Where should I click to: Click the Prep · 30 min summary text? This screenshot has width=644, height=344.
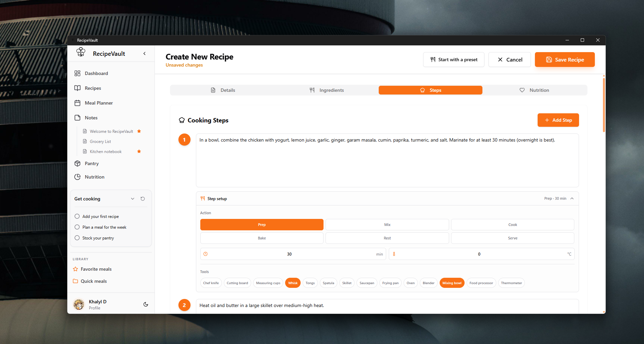[x=555, y=198]
